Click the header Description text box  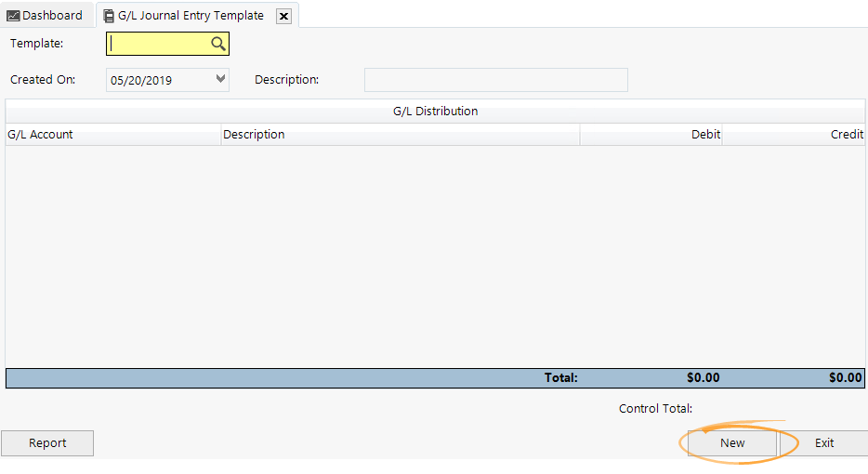click(495, 80)
